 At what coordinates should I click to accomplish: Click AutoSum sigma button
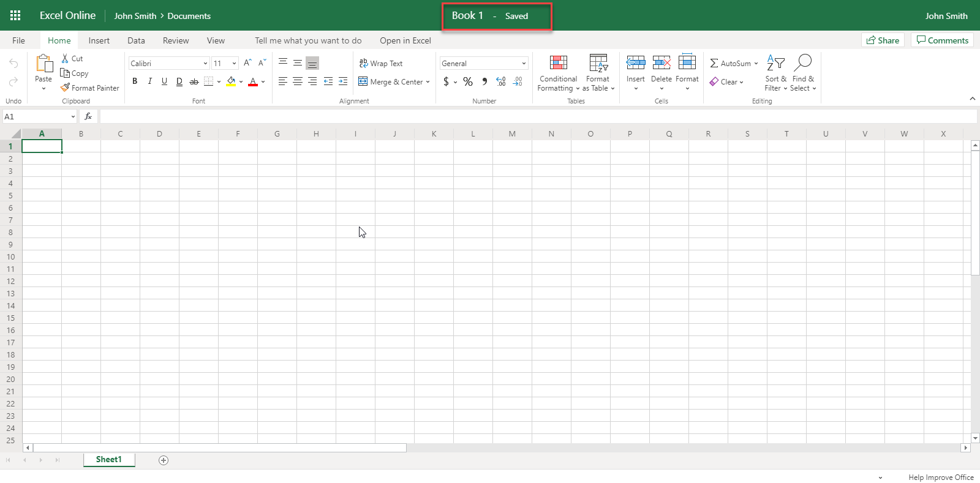734,63
